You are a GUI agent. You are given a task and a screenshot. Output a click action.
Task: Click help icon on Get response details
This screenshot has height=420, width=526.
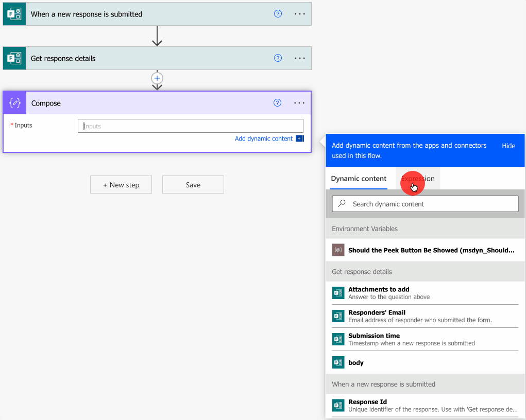278,58
